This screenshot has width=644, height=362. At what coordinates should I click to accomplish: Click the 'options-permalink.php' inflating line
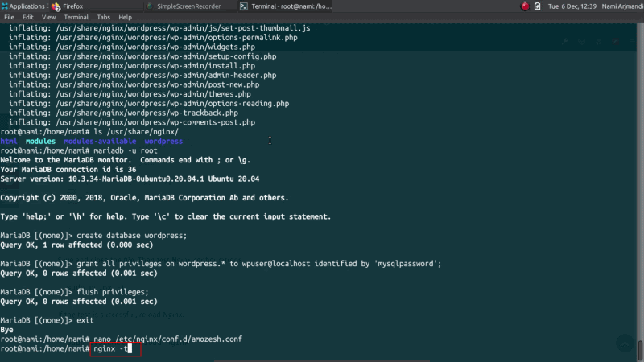click(x=153, y=37)
